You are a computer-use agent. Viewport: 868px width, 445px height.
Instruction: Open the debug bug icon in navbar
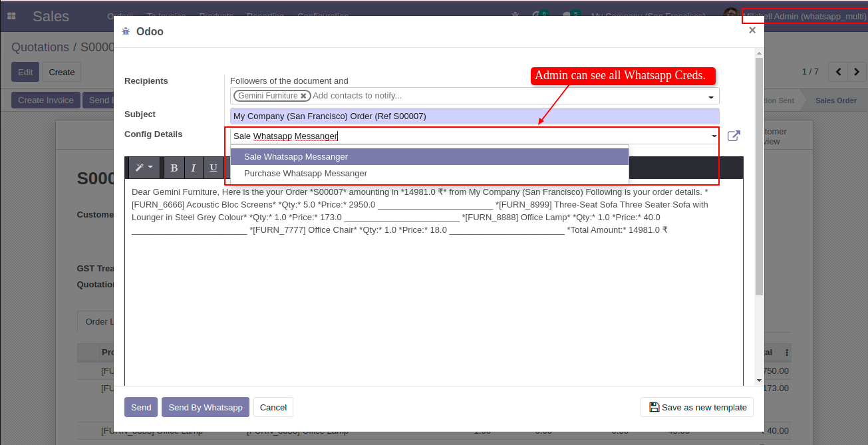pyautogui.click(x=515, y=16)
